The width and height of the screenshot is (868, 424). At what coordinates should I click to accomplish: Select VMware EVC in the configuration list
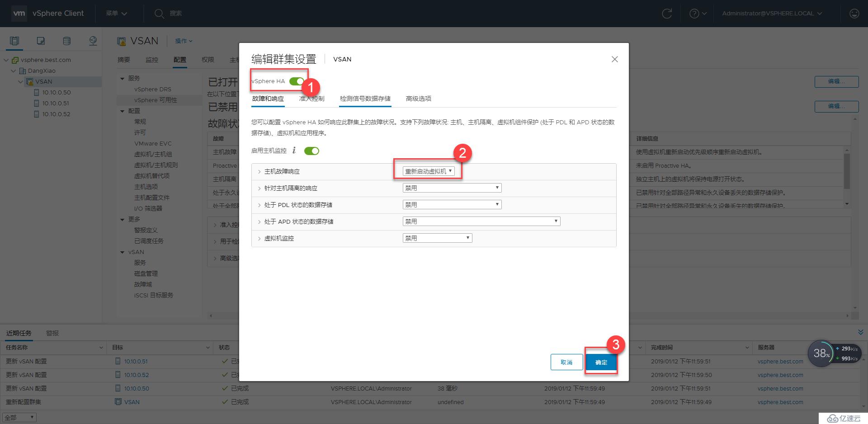(153, 143)
